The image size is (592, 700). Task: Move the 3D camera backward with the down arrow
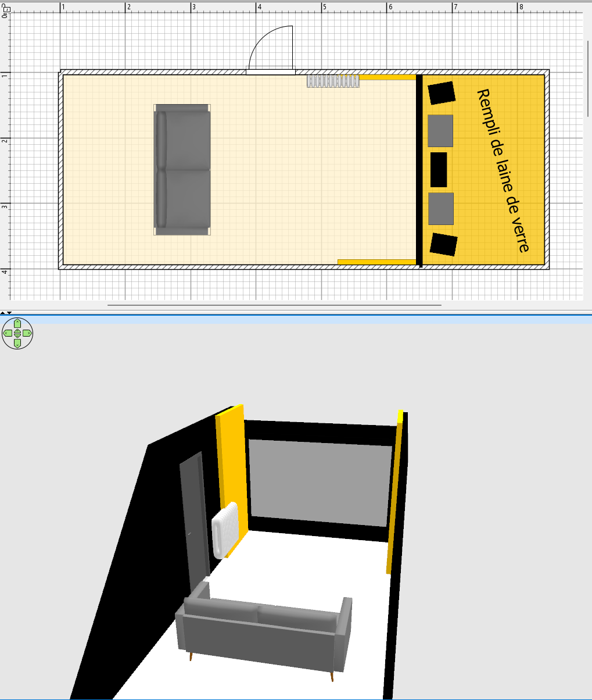pos(17,344)
